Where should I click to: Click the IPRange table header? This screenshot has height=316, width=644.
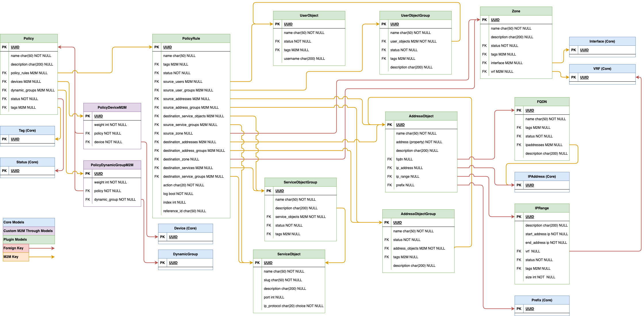(x=542, y=208)
